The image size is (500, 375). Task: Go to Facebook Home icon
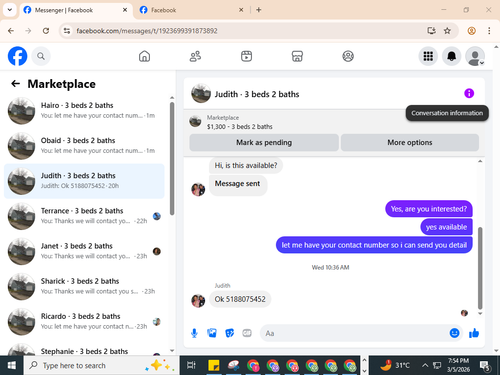144,56
